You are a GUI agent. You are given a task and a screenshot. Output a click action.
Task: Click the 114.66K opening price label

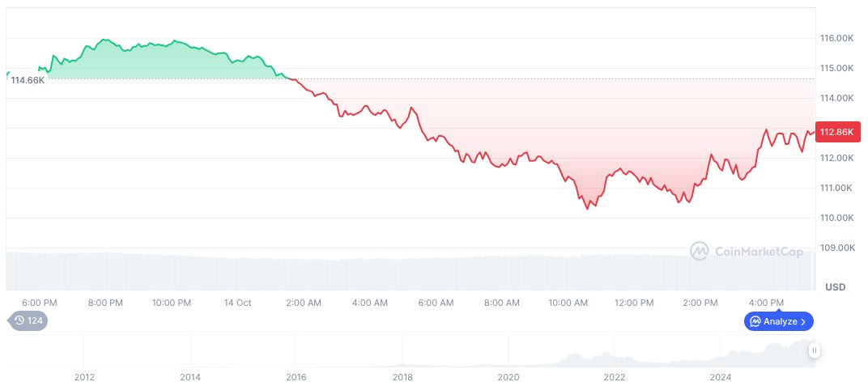click(28, 80)
